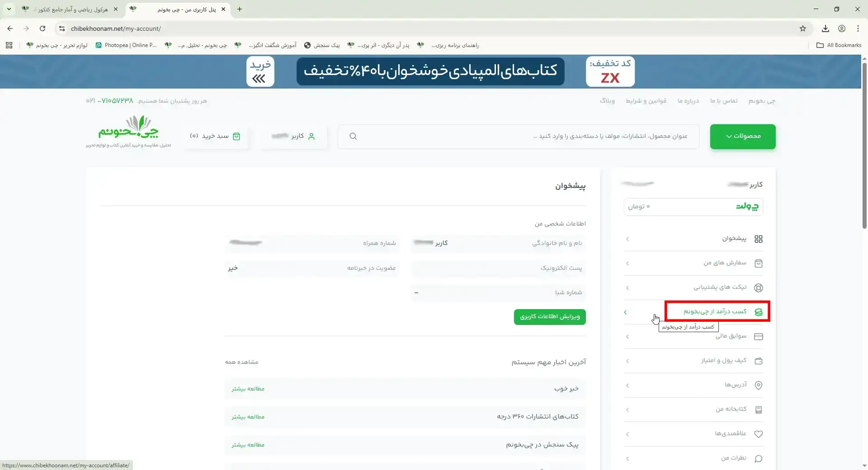This screenshot has height=470, width=868.
Task: Switch to the هرکول ریاضی browser tab
Action: coord(72,9)
